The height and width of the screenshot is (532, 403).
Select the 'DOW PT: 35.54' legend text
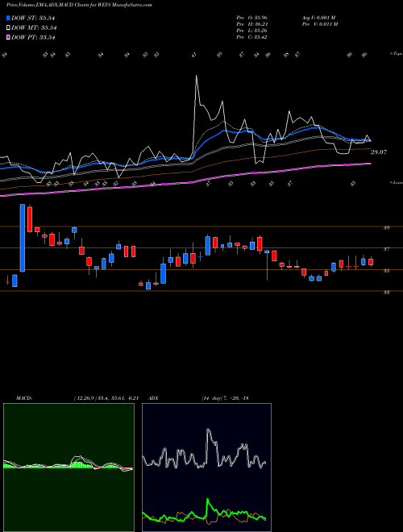(33, 37)
